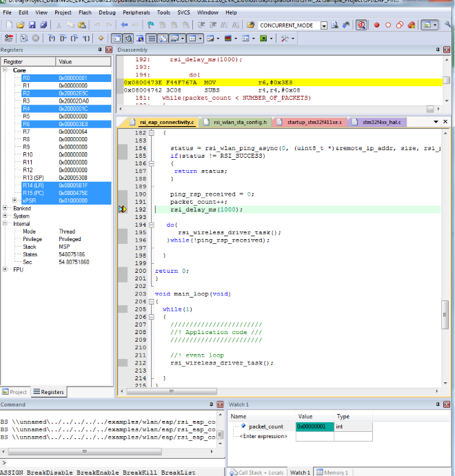This screenshot has width=455, height=476.
Task: Select the Project tab under Registers panel
Action: click(x=15, y=392)
